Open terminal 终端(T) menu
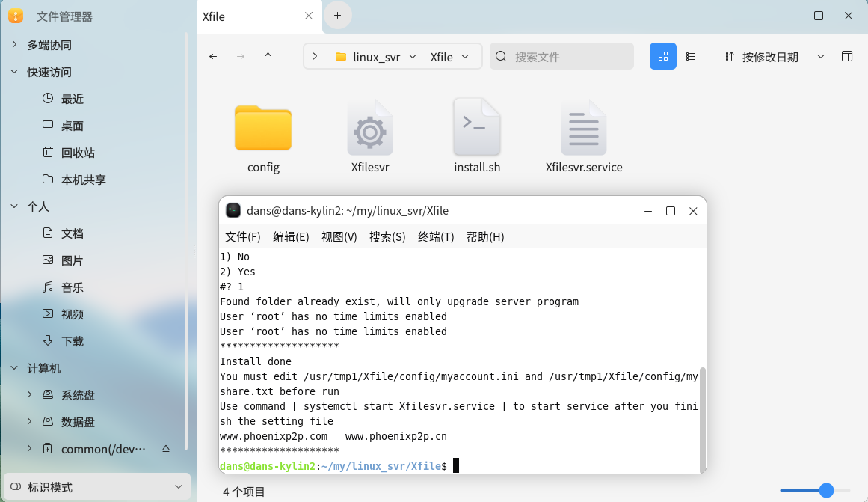This screenshot has width=868, height=502. click(436, 237)
